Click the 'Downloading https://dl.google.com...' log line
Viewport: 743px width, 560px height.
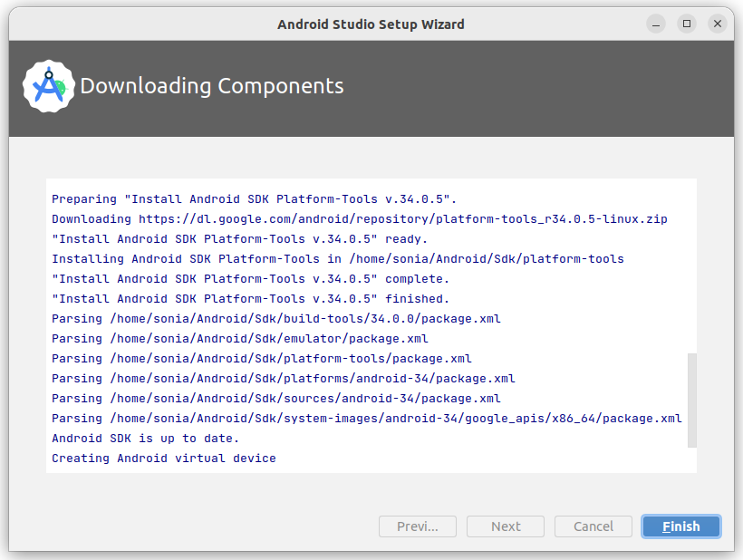pos(360,219)
